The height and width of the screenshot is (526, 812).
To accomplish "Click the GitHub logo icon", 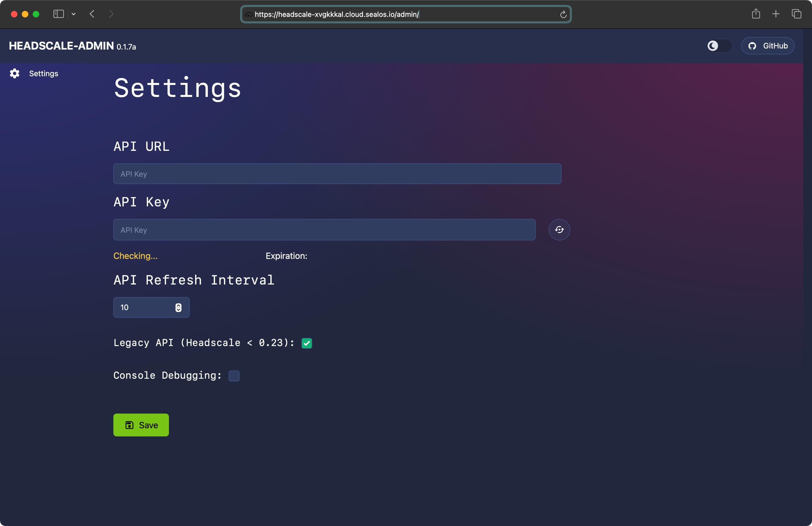I will click(x=752, y=46).
